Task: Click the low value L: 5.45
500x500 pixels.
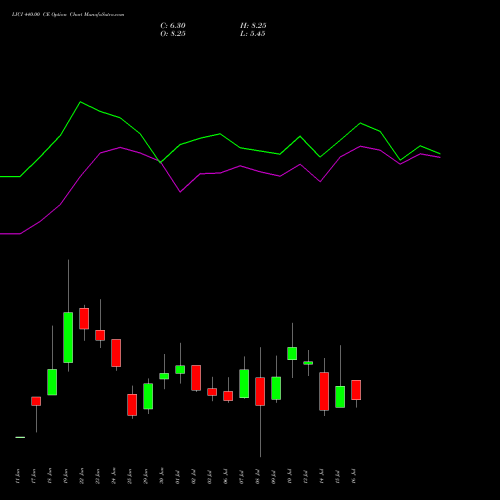Action: (x=253, y=34)
